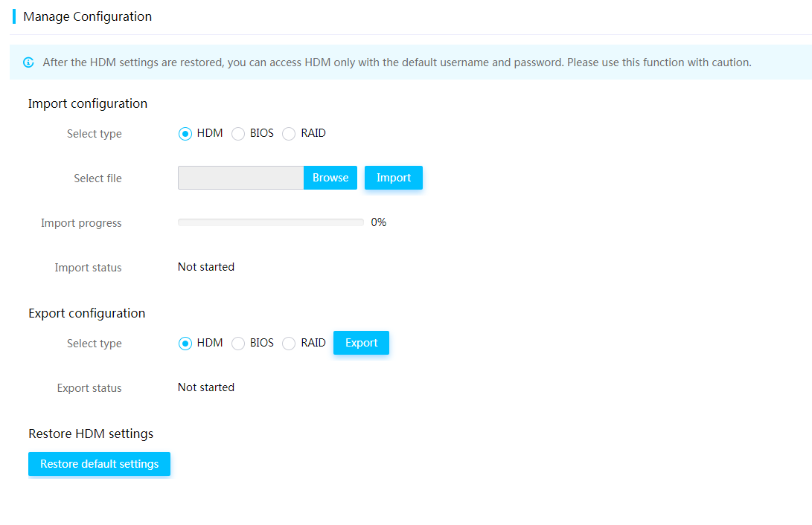The width and height of the screenshot is (812, 525).
Task: Click the Browse button
Action: [330, 178]
